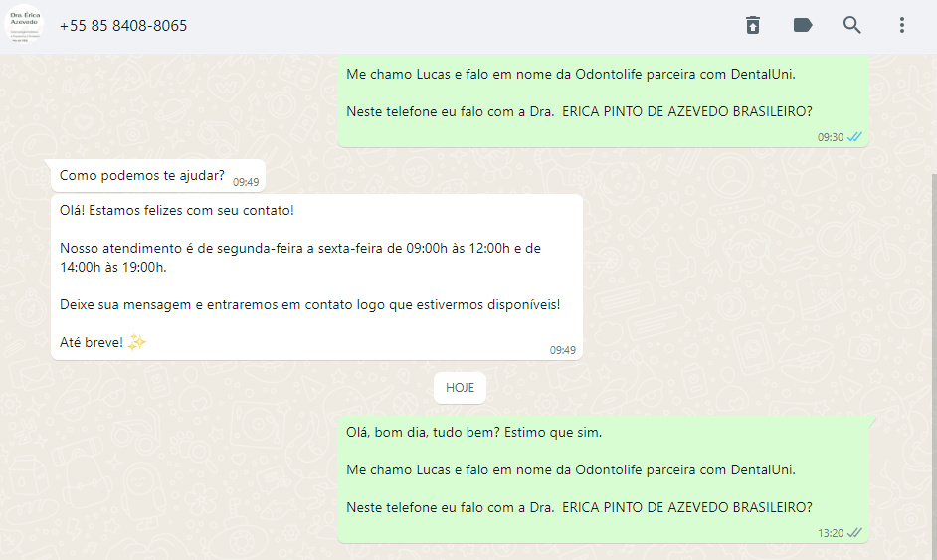This screenshot has height=560, width=937.
Task: Open the three-dot chat menu
Action: (902, 25)
